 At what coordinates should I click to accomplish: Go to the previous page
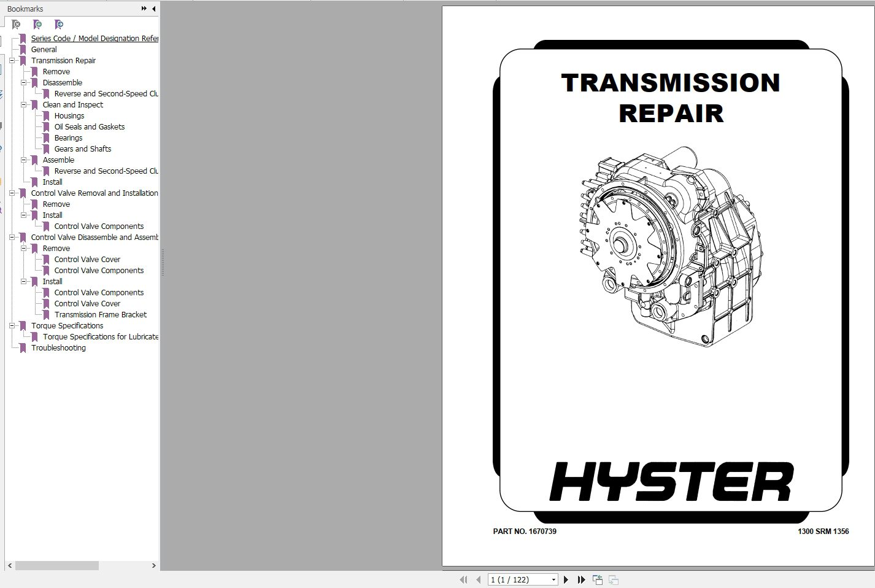[x=478, y=579]
